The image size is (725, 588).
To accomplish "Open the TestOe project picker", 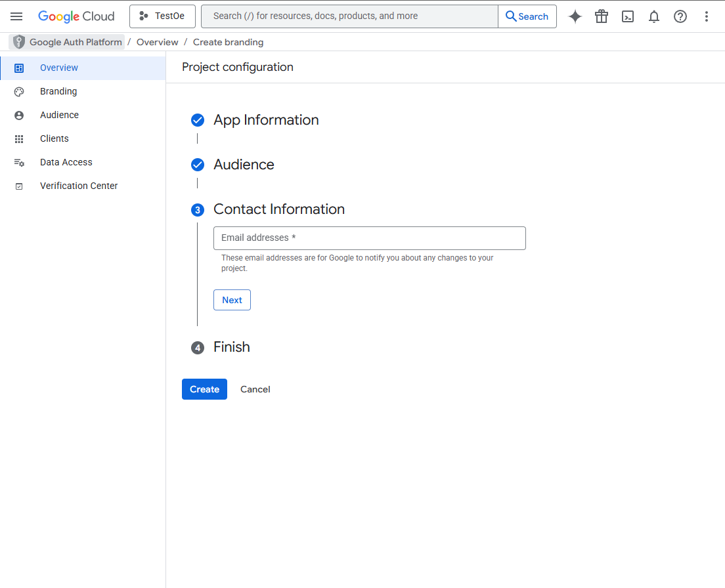I will click(162, 16).
